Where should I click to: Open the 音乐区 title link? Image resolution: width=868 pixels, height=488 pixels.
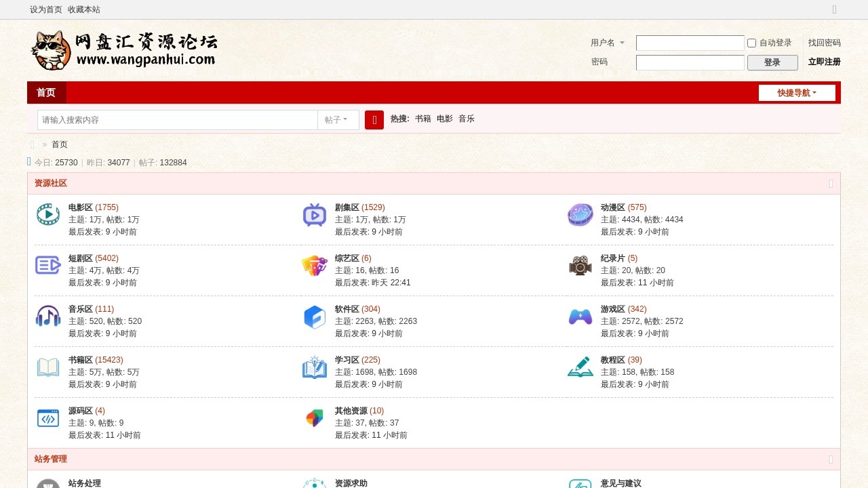tap(81, 309)
